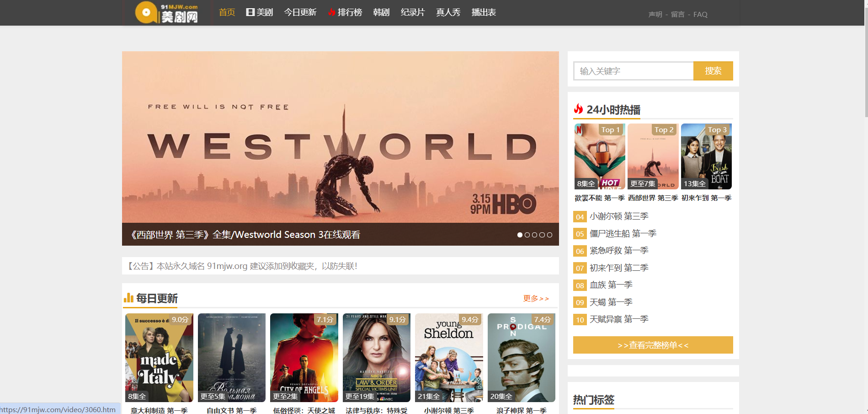This screenshot has height=414, width=868.
Task: Open the 西部世界 第三季 title under Top 2
Action: click(653, 198)
